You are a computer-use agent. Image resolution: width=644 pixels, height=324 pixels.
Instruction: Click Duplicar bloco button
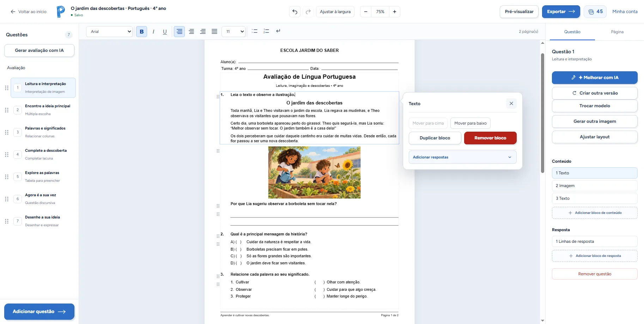coord(435,138)
